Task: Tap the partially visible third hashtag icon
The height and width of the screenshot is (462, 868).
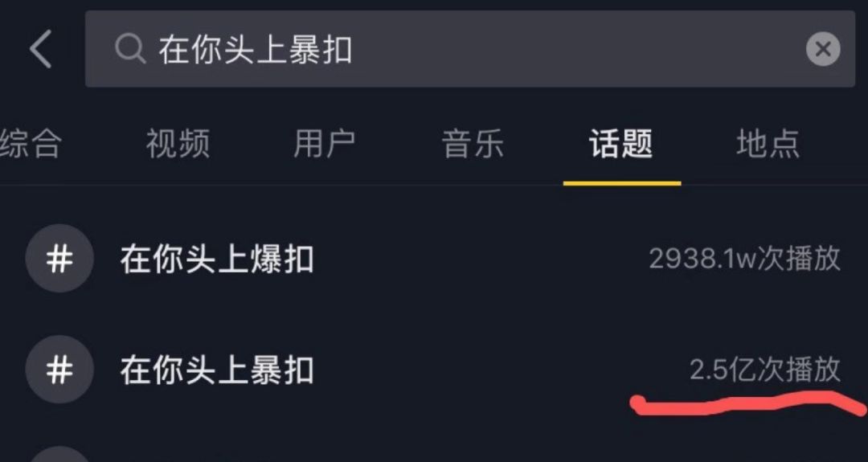Action: click(x=59, y=453)
